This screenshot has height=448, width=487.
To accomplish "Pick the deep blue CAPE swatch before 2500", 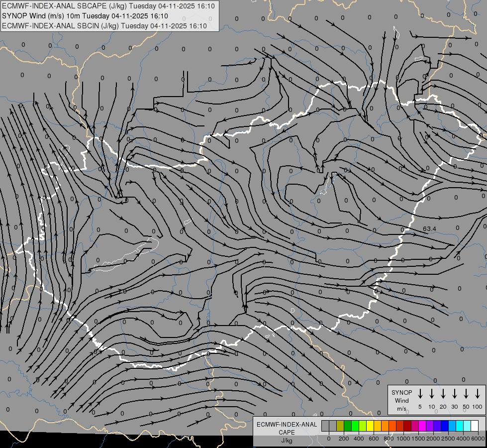I will click(x=445, y=426).
